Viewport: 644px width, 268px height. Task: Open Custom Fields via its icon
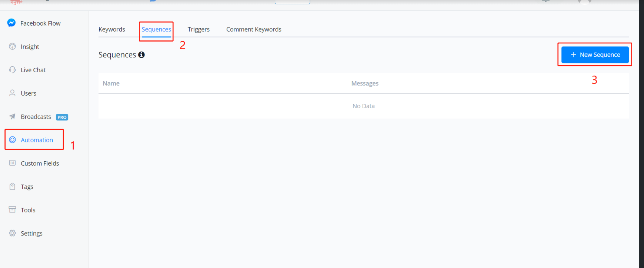coord(12,163)
